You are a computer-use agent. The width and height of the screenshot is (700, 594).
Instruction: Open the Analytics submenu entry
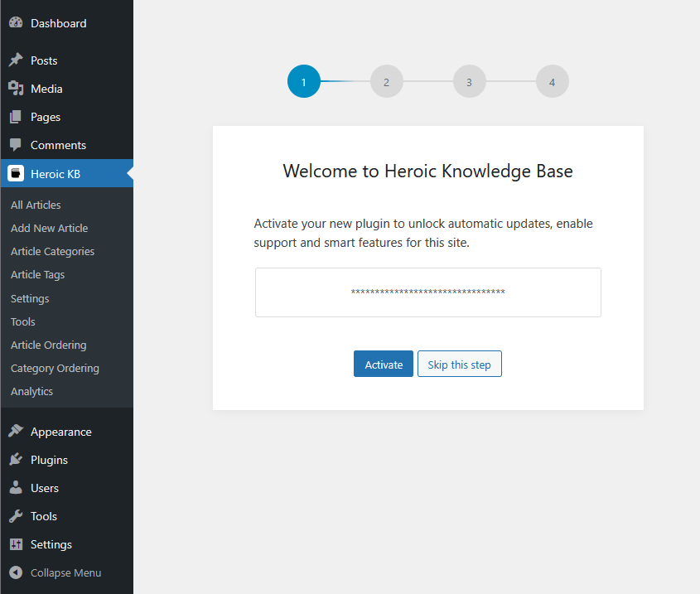pos(31,391)
